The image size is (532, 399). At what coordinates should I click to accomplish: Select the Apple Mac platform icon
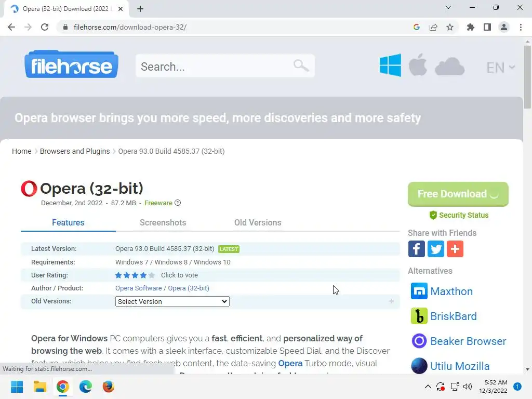coord(418,64)
